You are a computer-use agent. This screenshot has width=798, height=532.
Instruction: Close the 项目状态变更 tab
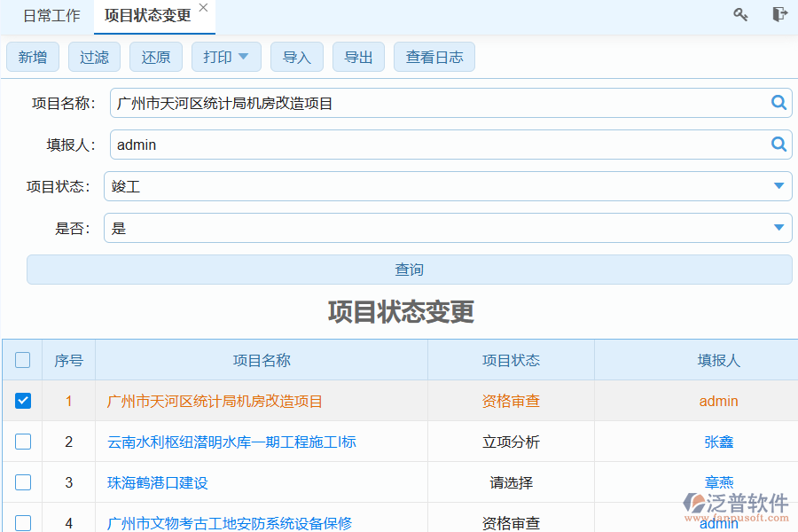coord(203,8)
